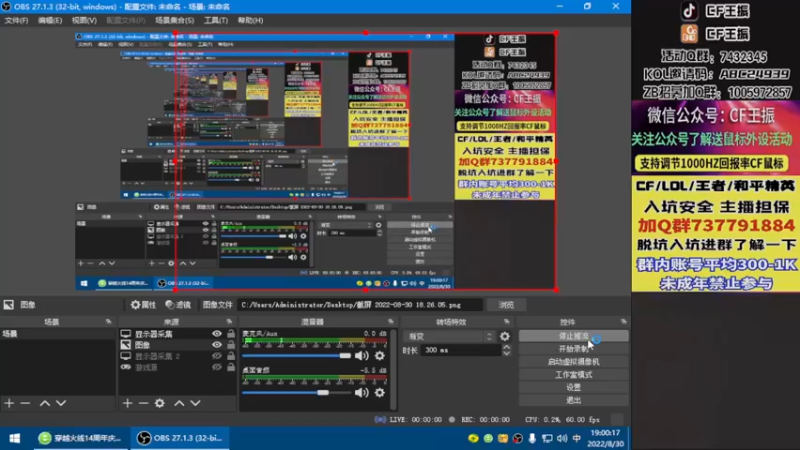Click 浏览 button for image file

(x=507, y=305)
